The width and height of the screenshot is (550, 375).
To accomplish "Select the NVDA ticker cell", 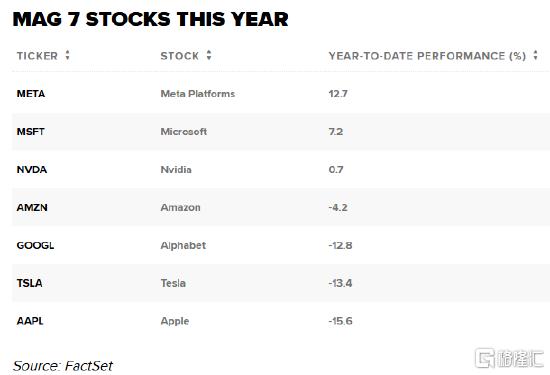I will click(32, 169).
